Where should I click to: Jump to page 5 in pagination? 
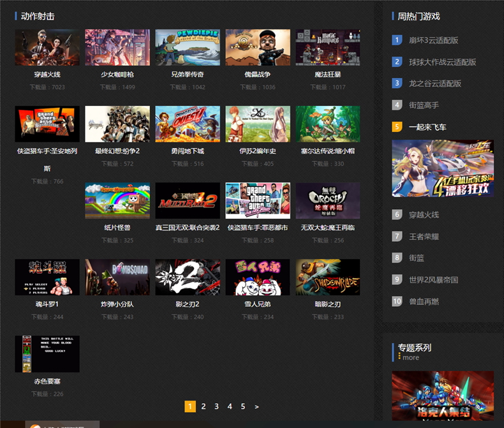(x=243, y=406)
